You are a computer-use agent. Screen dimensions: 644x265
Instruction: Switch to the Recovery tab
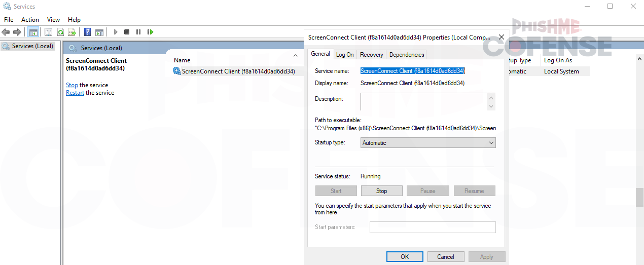point(371,55)
